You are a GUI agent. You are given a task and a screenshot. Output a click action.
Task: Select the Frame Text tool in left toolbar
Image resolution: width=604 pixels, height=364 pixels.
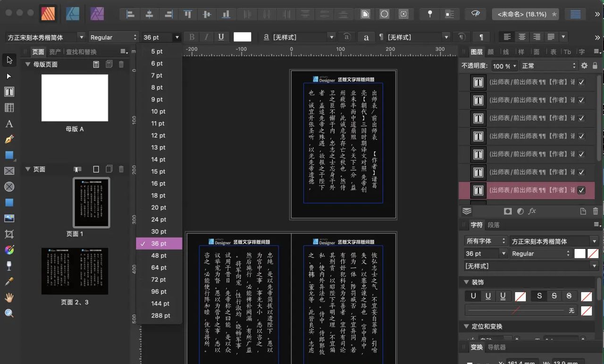[x=9, y=91]
